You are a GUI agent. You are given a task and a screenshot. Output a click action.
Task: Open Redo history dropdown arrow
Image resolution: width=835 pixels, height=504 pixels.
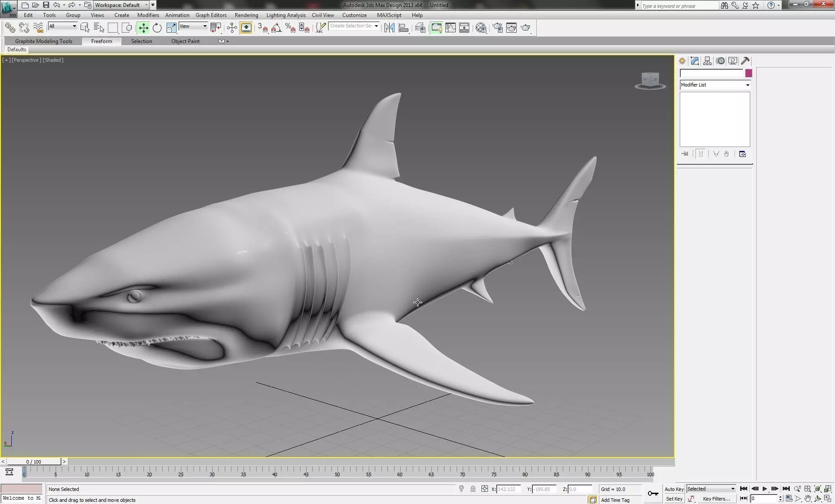[x=80, y=5]
